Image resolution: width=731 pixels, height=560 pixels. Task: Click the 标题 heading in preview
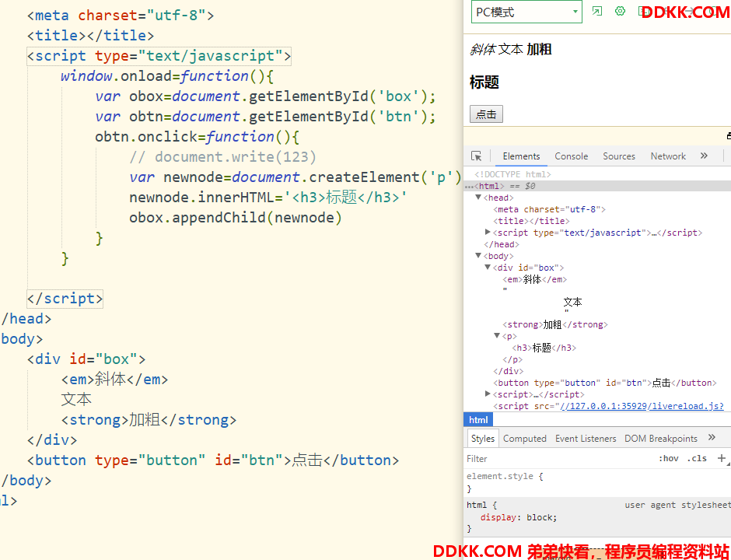484,82
